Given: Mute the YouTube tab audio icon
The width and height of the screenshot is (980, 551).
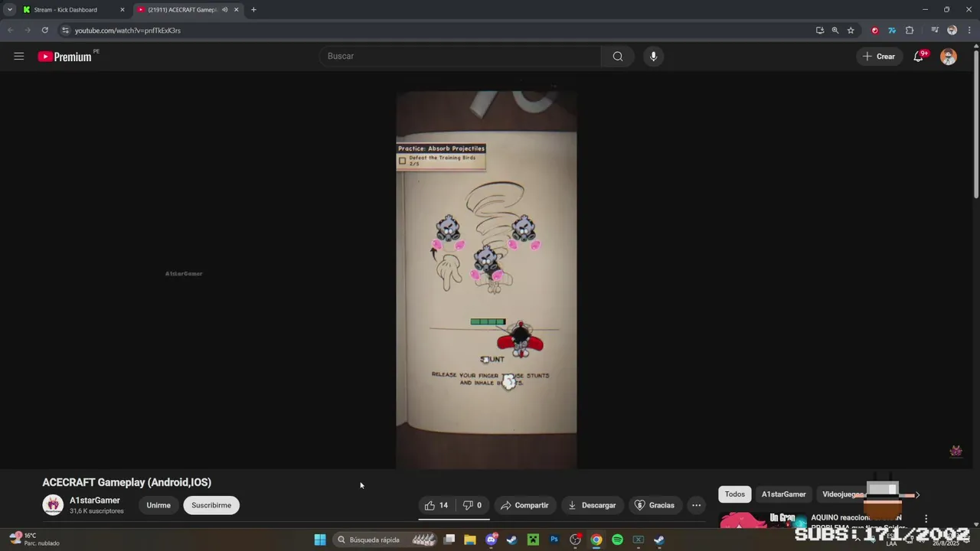Looking at the screenshot, I should click(x=224, y=10).
